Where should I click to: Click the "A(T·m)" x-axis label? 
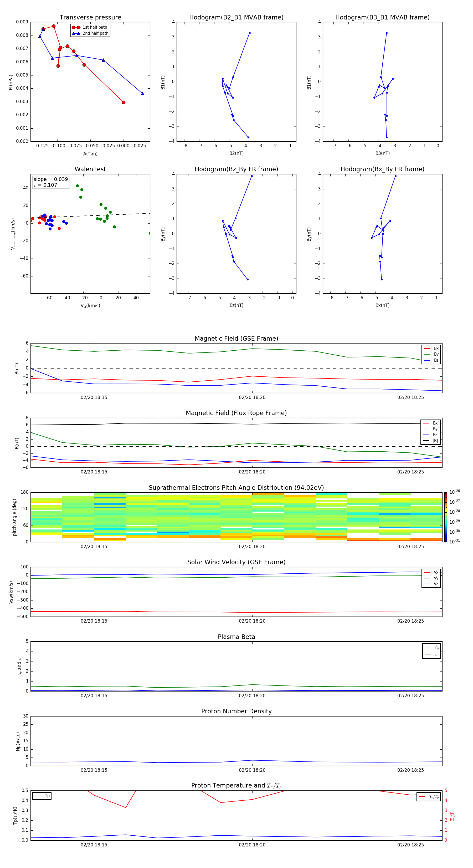click(90, 154)
